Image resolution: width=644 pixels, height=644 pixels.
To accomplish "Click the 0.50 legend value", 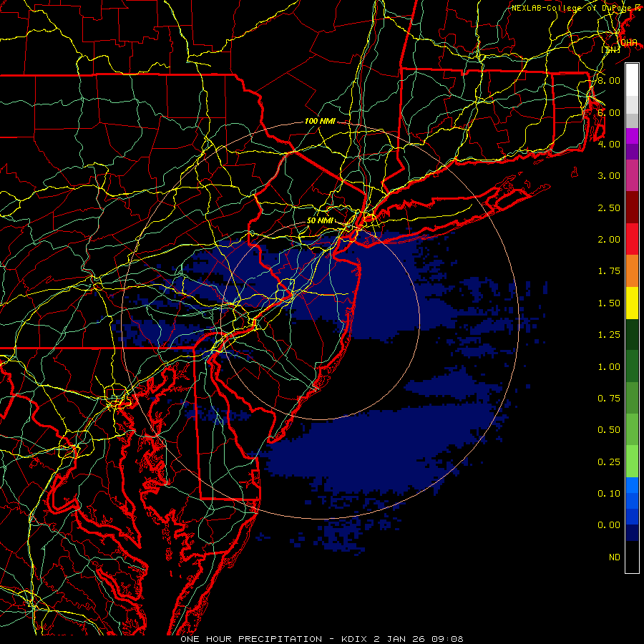I will point(609,430).
